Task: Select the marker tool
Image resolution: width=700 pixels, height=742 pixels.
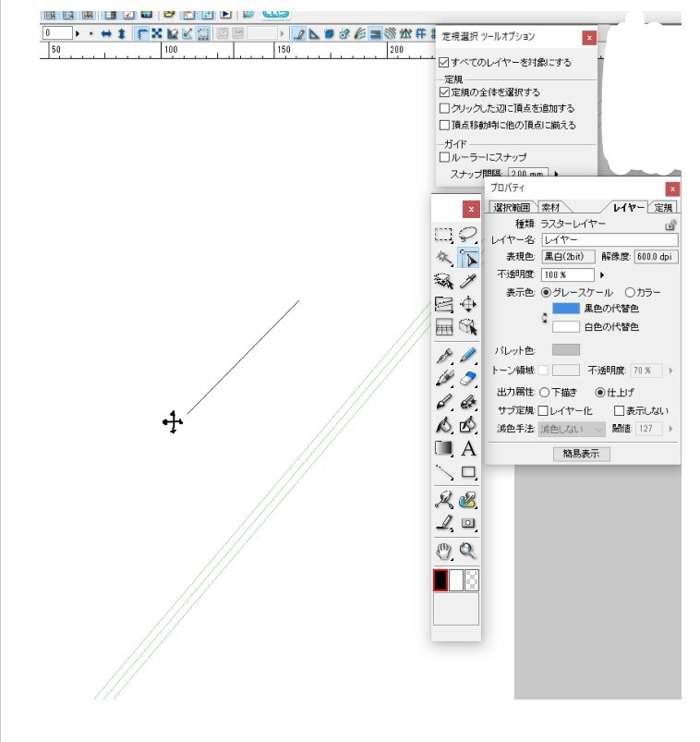Action: click(443, 379)
